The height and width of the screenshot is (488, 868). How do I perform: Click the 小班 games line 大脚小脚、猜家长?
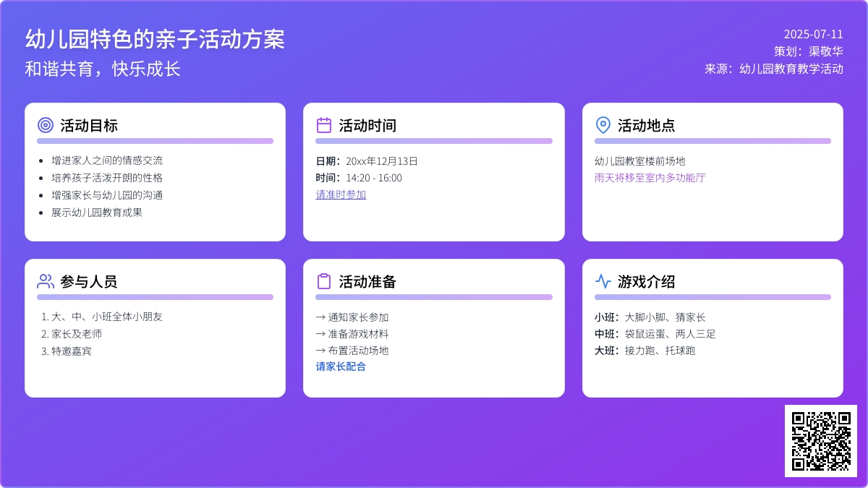pos(650,317)
